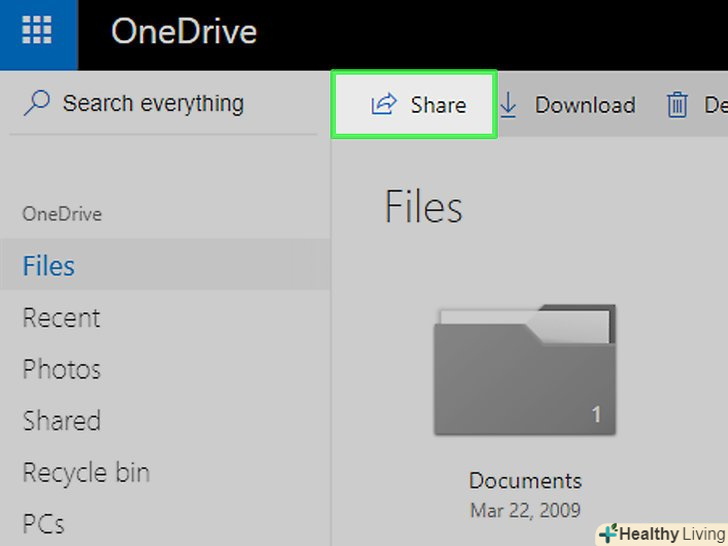Click the OneDrive sidebar section label
The height and width of the screenshot is (546, 728).
click(x=62, y=214)
